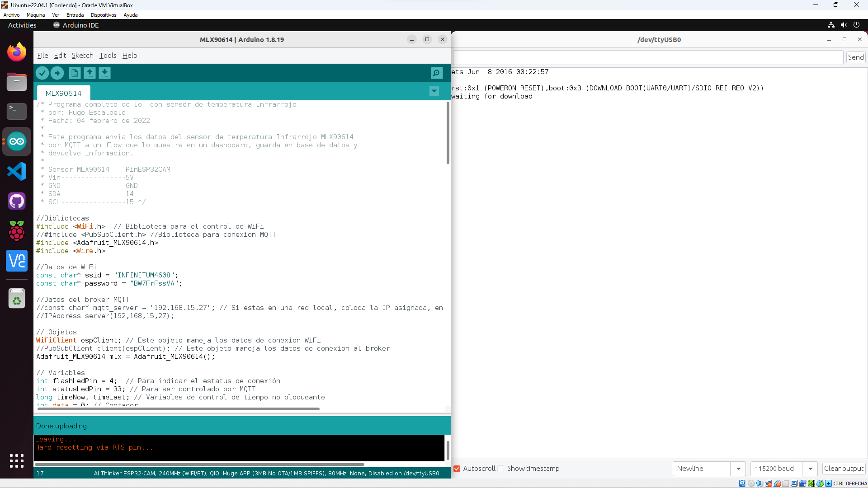Screen dimensions: 868x488
Task: Click the Save sketch down-arrow icon
Action: (104, 73)
